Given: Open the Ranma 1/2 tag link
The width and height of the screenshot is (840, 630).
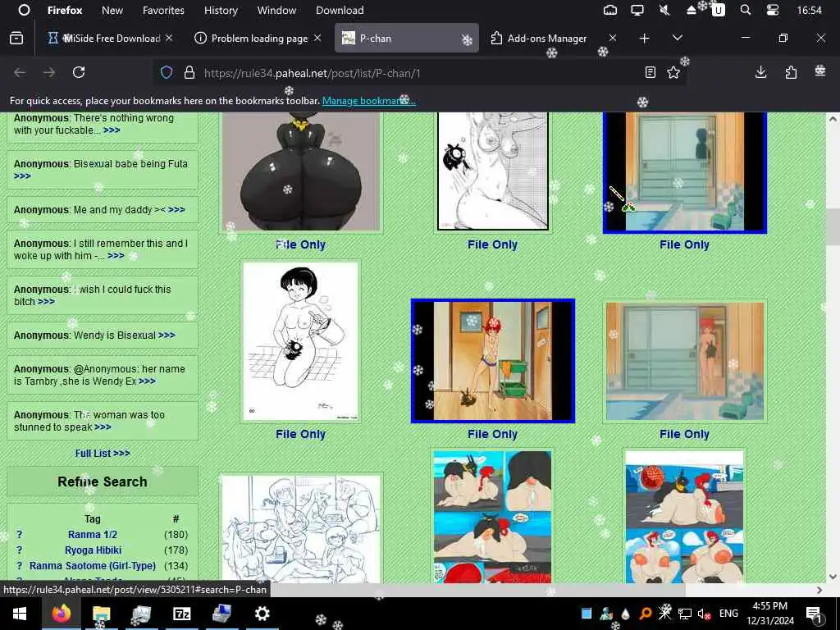Looking at the screenshot, I should click(93, 535).
